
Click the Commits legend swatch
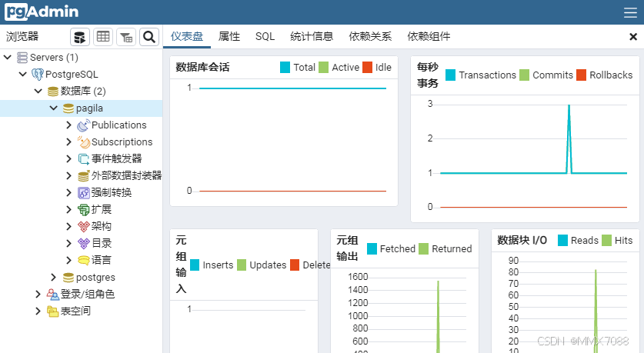click(525, 75)
